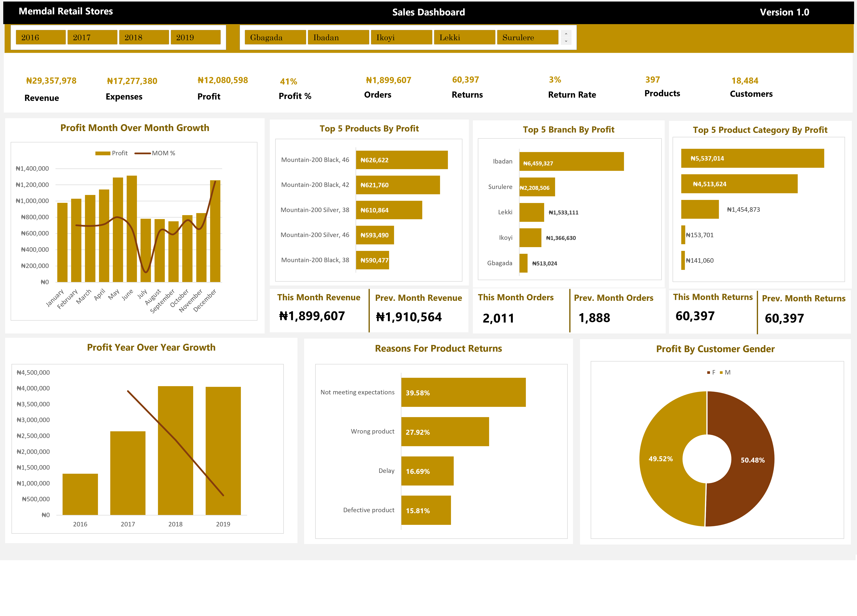Click the December bar in monthly chart

pos(215,231)
